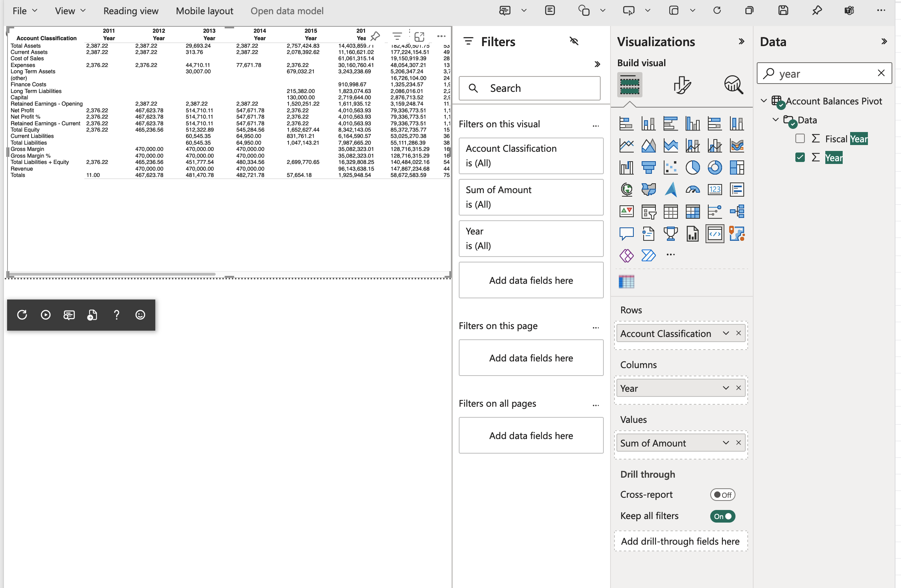Check the Fiscal Year field checkbox
901x588 pixels.
(x=800, y=139)
